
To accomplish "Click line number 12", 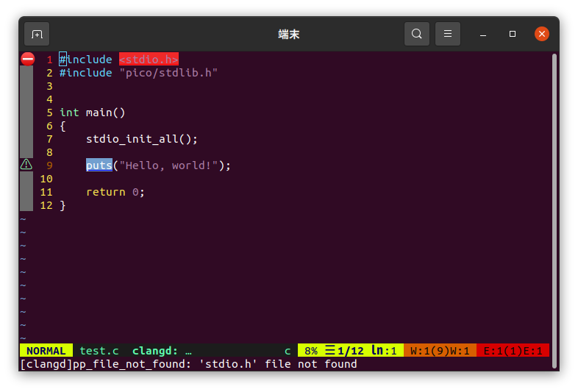I will [46, 205].
